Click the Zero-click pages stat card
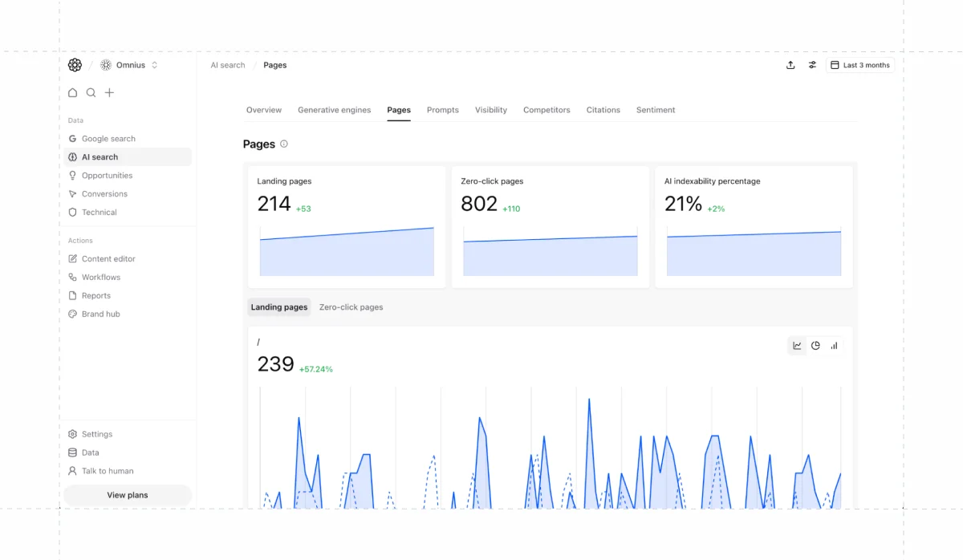 (x=550, y=225)
